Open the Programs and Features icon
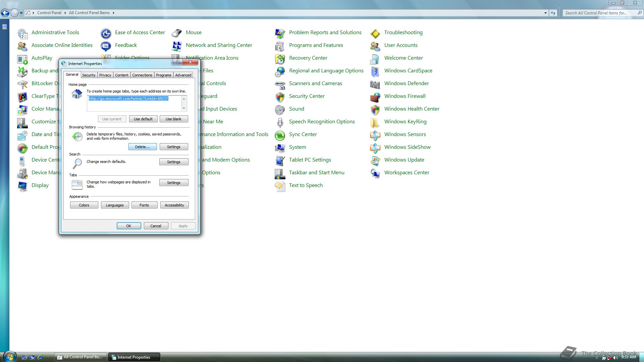Image resolution: width=644 pixels, height=362 pixels. pos(280,46)
